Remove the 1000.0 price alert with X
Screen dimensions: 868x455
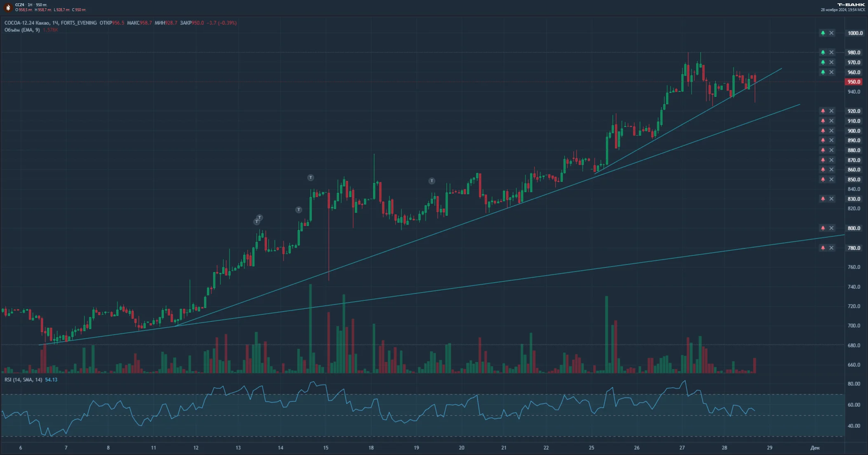831,33
